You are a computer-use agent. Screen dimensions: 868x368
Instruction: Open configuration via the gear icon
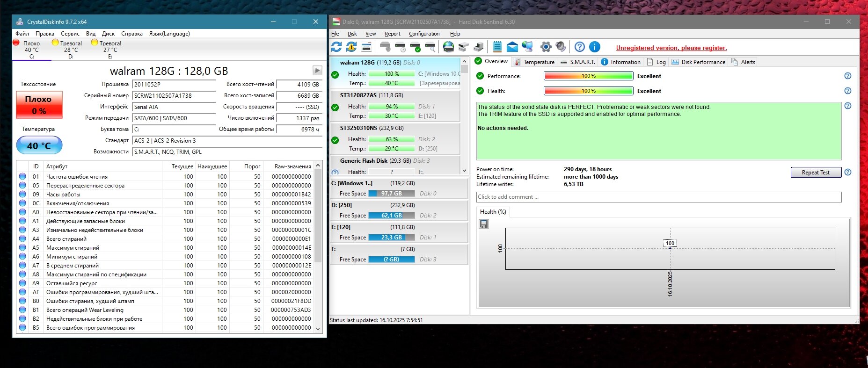point(546,47)
